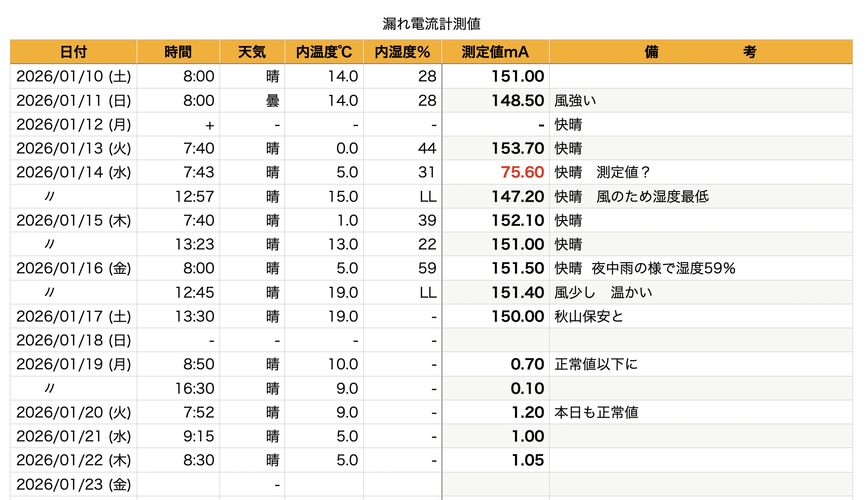
Task: Select the remark cell 秋山保安と
Action: point(589,316)
